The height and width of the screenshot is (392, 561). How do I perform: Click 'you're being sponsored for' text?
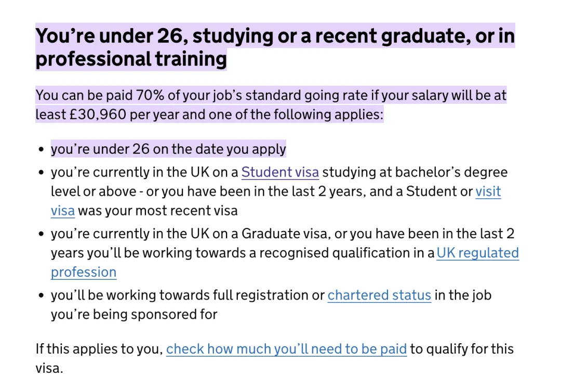(134, 314)
